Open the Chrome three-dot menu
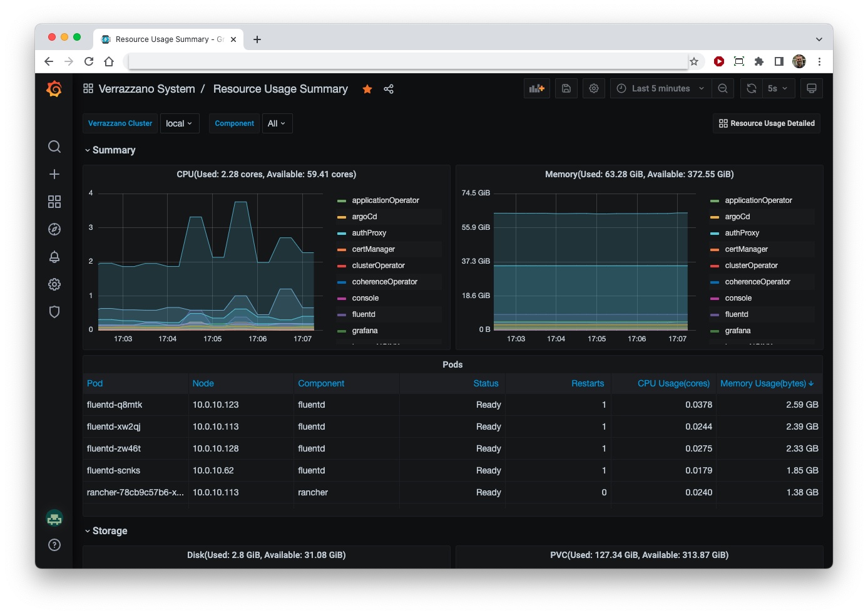 (x=820, y=61)
